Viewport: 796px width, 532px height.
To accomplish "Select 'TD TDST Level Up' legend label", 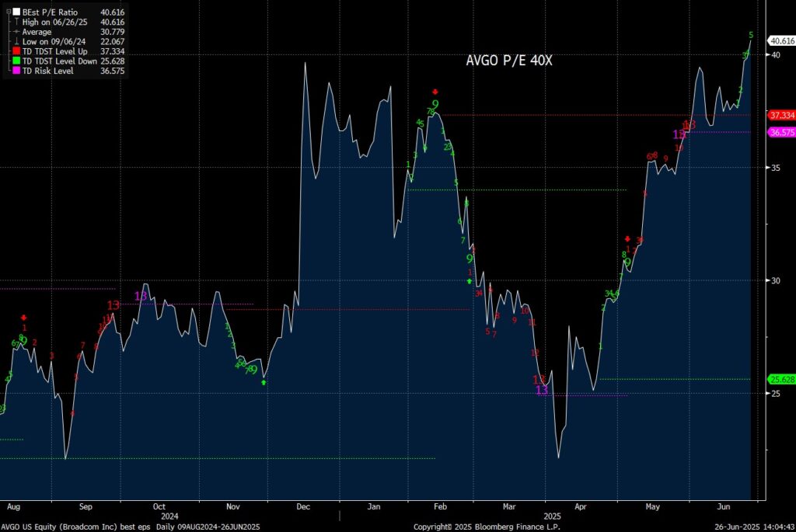I will pos(55,51).
